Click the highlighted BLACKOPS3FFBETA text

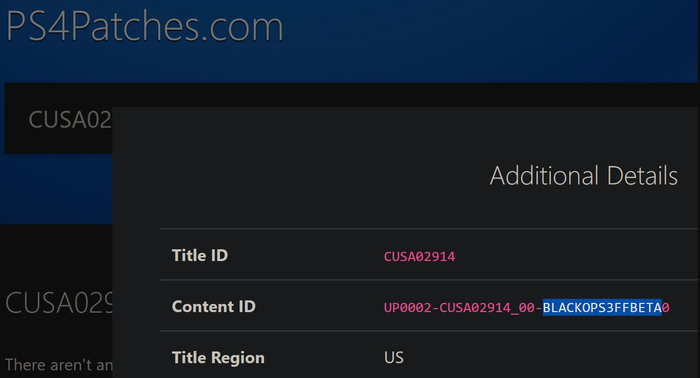coord(602,307)
